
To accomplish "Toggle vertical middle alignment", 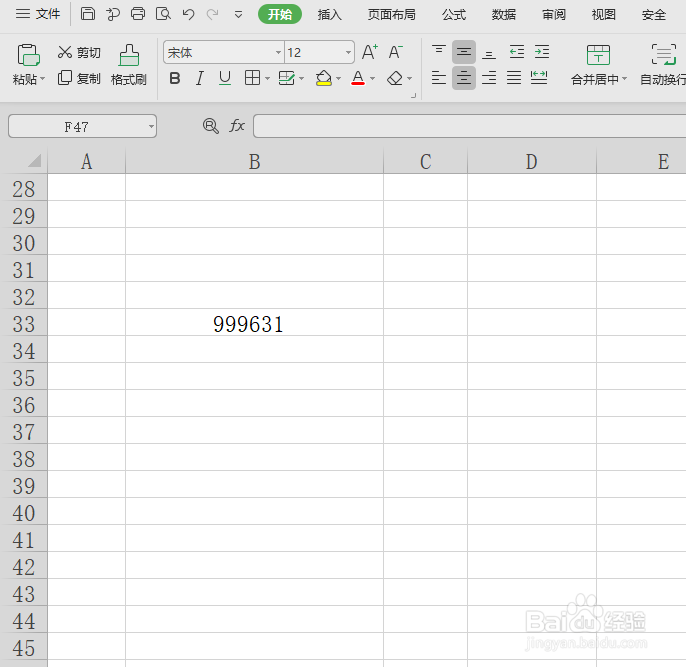I will pos(464,52).
